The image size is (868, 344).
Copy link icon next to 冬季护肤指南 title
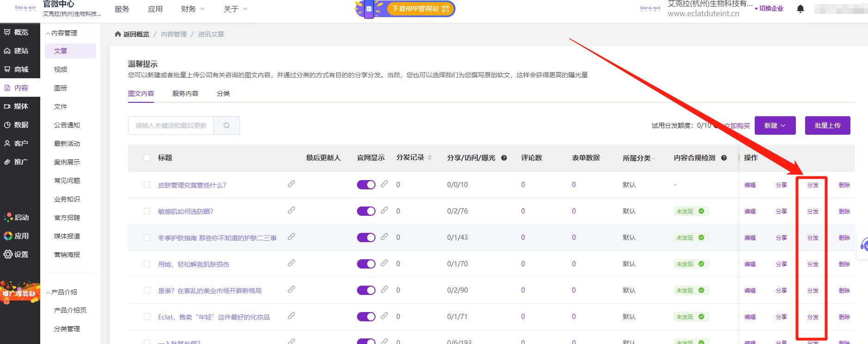[x=291, y=237]
